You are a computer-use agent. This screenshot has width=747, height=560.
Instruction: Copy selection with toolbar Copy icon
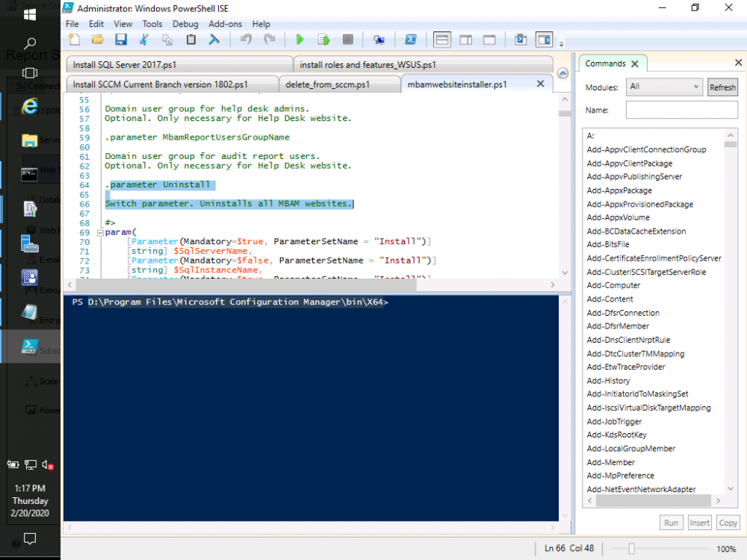point(167,40)
